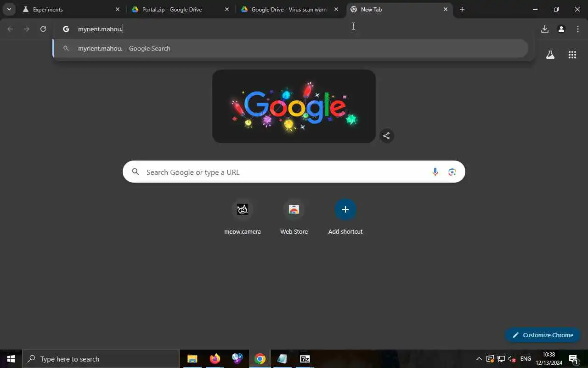Open File Explorer from taskbar

tap(192, 359)
